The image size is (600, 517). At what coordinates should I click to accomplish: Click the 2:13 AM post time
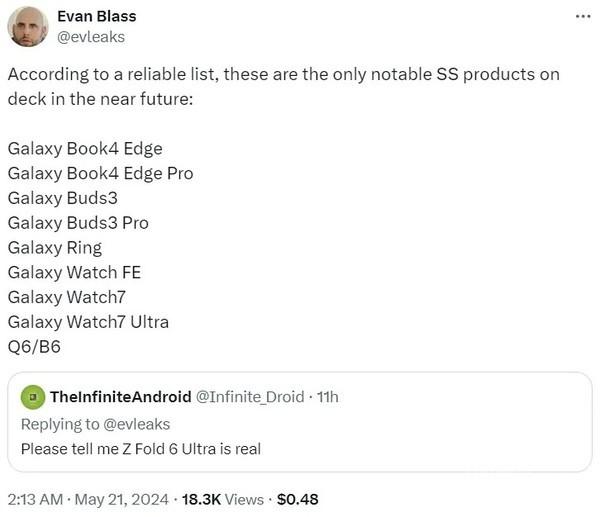[x=37, y=499]
